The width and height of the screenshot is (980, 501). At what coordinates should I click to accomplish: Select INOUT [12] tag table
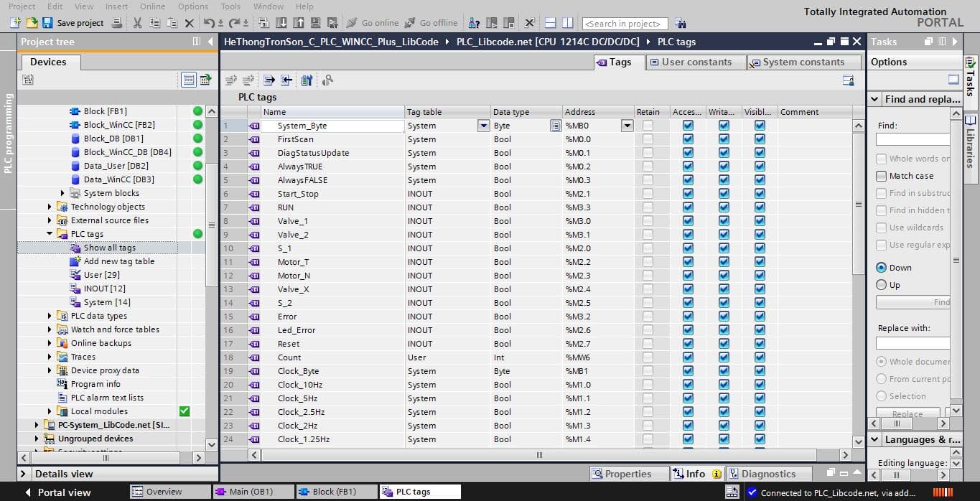point(104,289)
